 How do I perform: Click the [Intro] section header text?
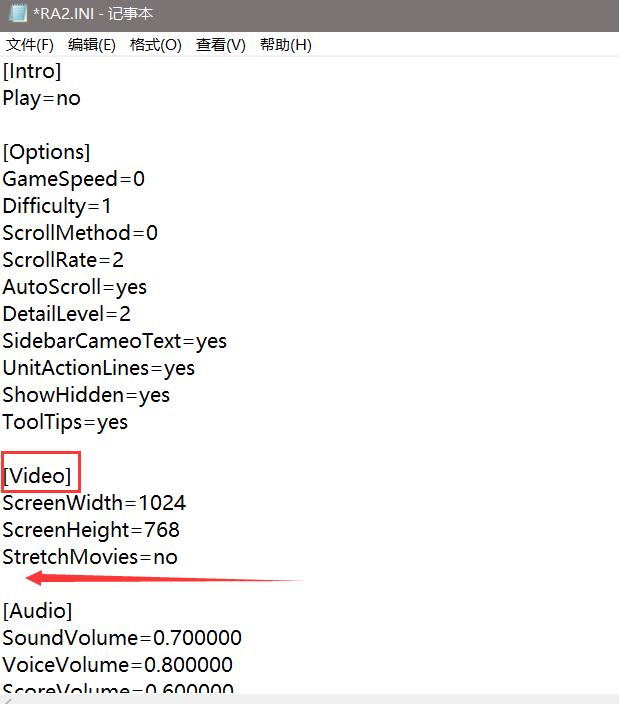coord(32,71)
